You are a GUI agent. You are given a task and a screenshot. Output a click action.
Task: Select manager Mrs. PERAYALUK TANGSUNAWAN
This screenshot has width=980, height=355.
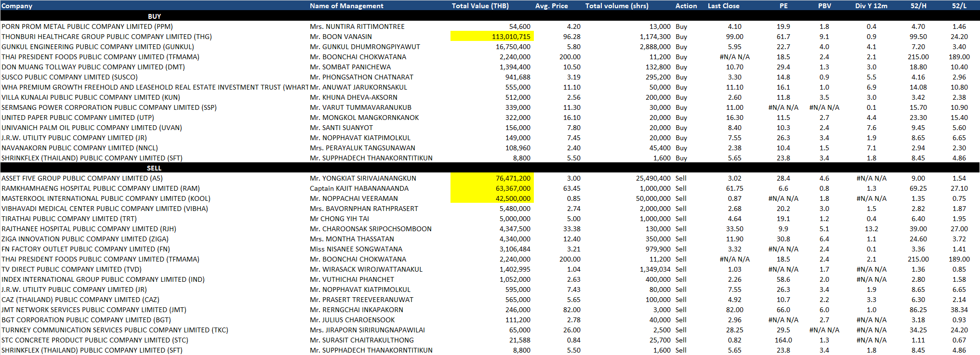tap(362, 148)
